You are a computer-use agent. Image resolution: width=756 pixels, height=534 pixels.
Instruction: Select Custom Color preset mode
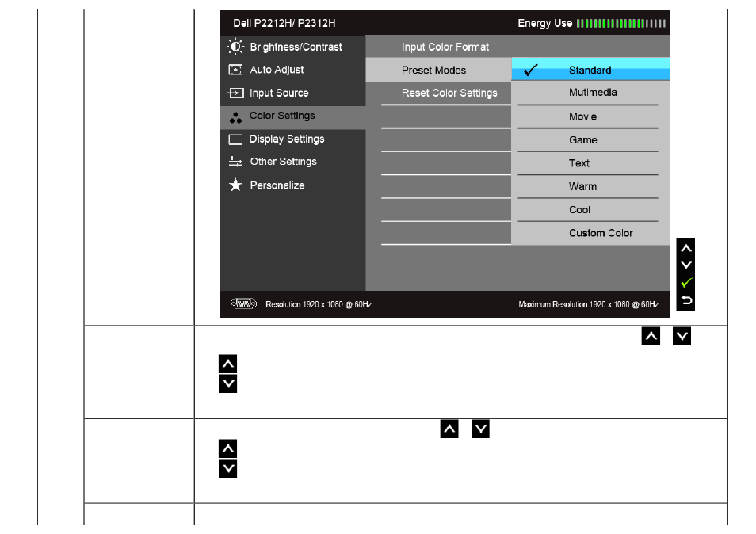coord(590,233)
